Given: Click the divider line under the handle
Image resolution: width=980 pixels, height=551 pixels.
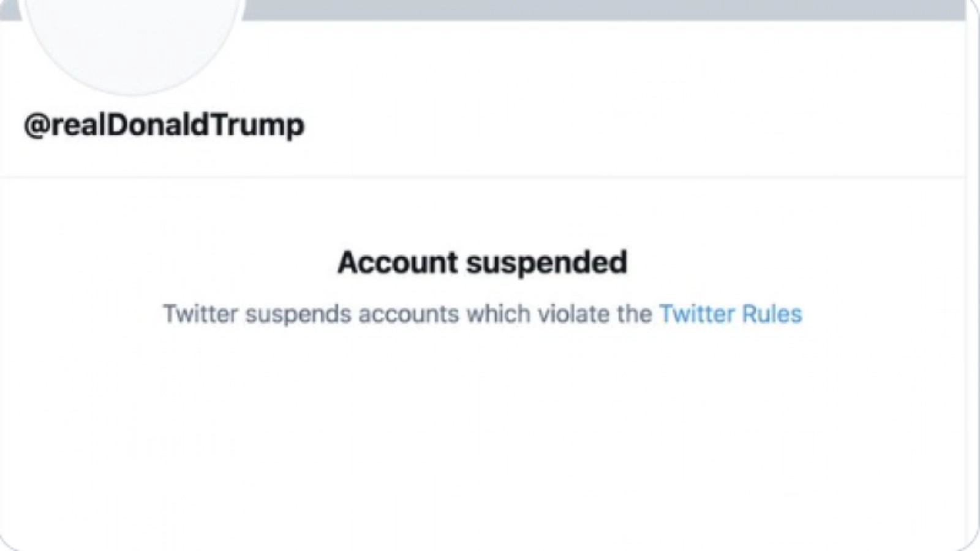Looking at the screenshot, I should pos(482,178).
